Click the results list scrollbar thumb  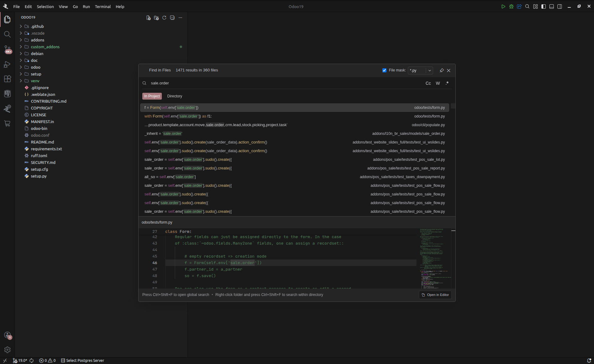[x=453, y=106]
